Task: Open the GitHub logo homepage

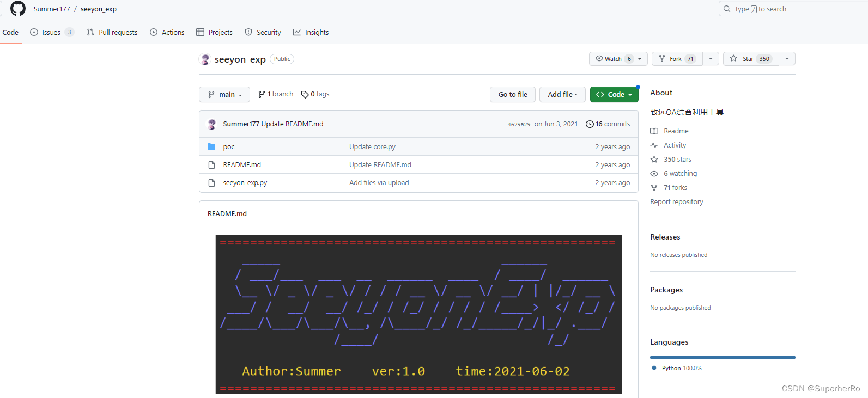Action: point(18,9)
